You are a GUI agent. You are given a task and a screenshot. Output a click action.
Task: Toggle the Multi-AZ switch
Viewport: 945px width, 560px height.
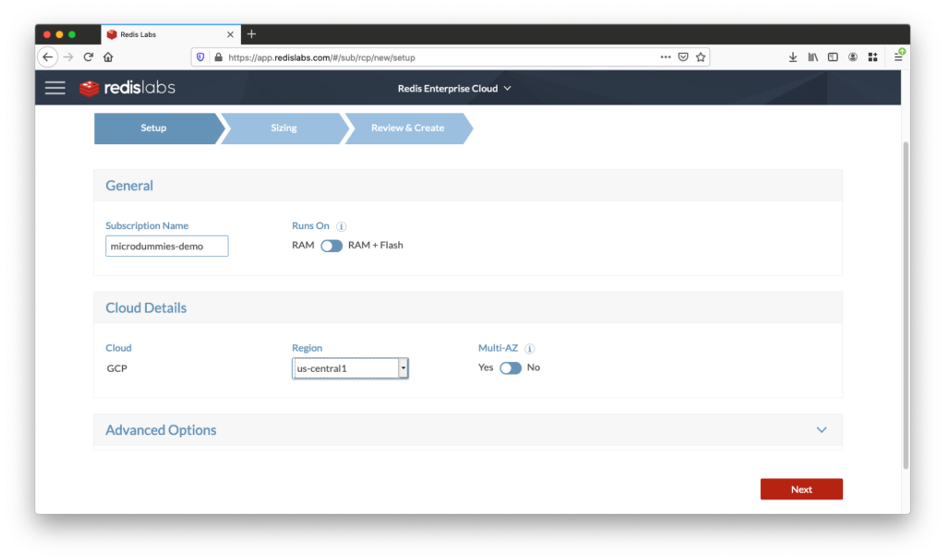[510, 368]
